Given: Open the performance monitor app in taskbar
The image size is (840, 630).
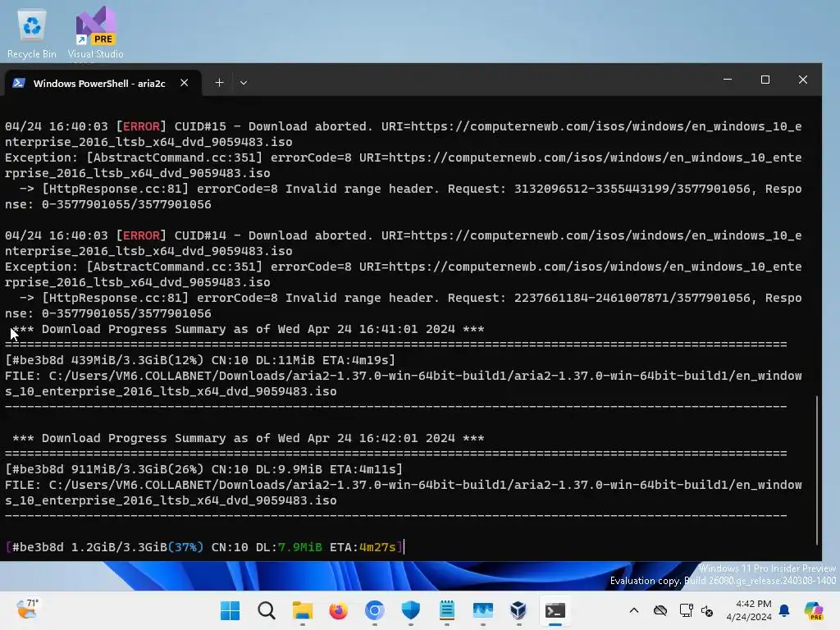Looking at the screenshot, I should tap(482, 610).
